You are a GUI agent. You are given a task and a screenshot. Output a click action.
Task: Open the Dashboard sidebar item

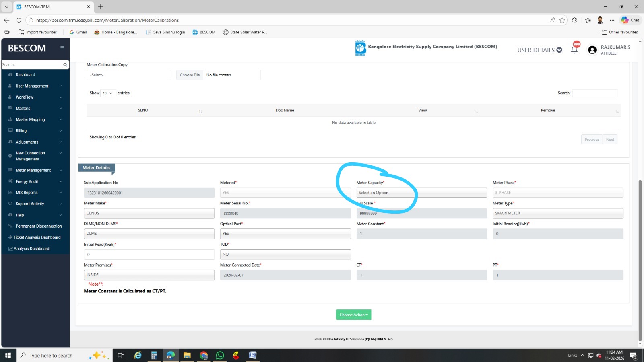[x=25, y=75]
